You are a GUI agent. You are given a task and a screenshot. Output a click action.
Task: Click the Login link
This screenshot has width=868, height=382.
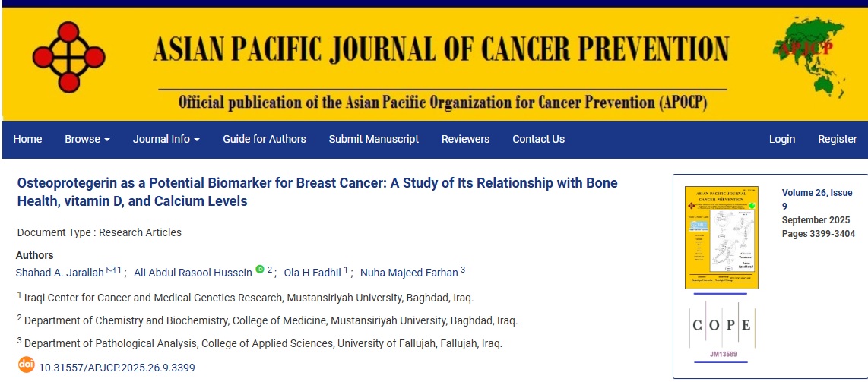click(x=782, y=139)
